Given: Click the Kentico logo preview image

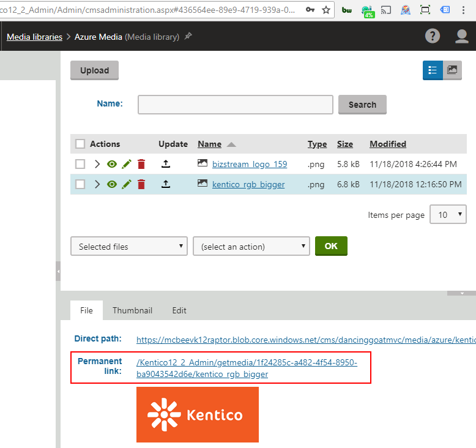Looking at the screenshot, I should pos(198,414).
